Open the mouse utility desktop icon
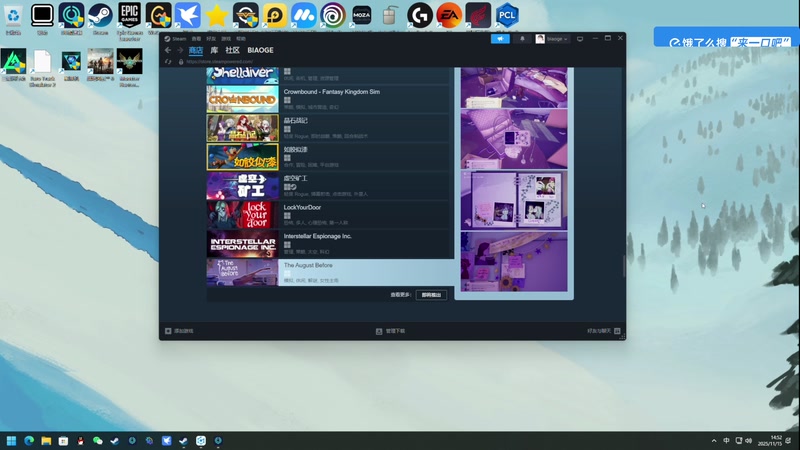Screen dimensions: 800x450 point(390,15)
